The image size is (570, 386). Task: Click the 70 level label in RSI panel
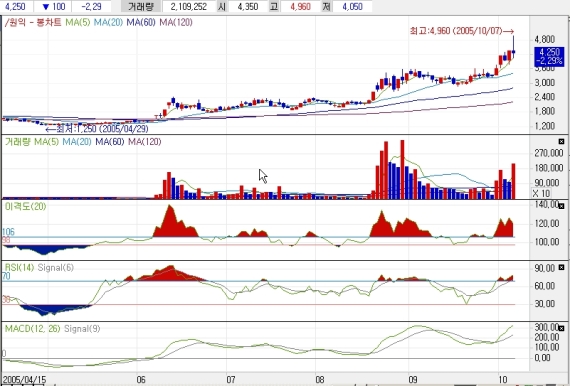(x=7, y=277)
